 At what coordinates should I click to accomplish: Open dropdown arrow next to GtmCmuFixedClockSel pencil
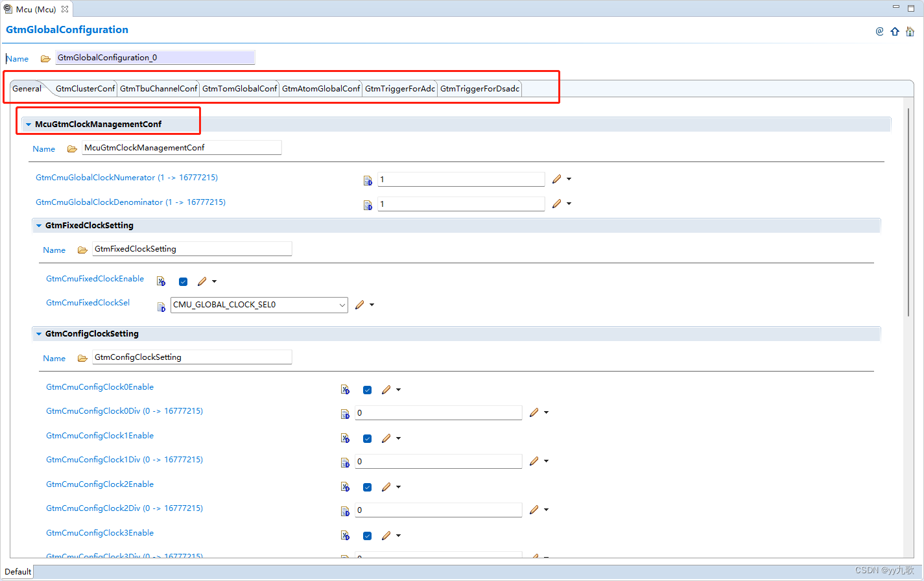(x=372, y=305)
